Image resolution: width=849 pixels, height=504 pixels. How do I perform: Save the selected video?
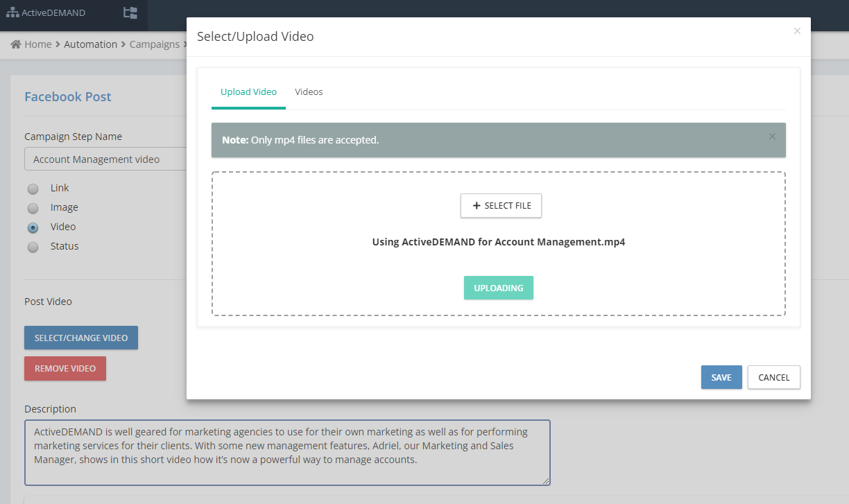pos(721,377)
